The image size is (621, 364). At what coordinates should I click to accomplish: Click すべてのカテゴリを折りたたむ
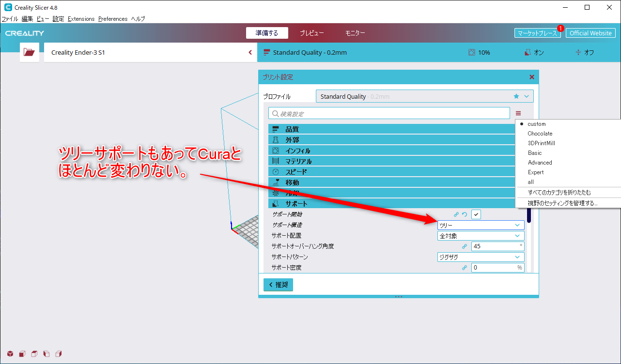click(559, 193)
